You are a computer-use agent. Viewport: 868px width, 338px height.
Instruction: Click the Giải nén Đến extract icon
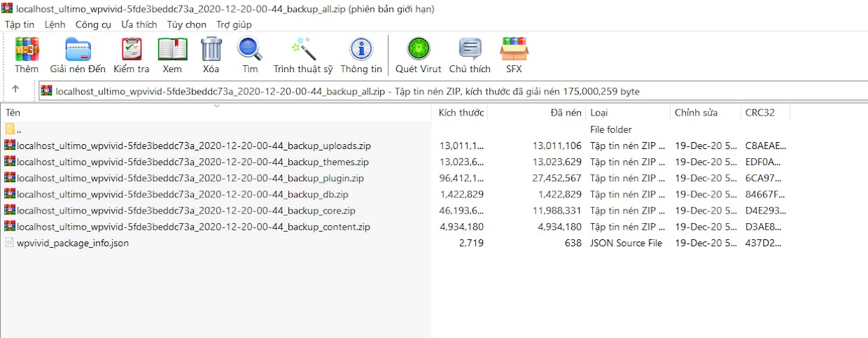(x=78, y=49)
